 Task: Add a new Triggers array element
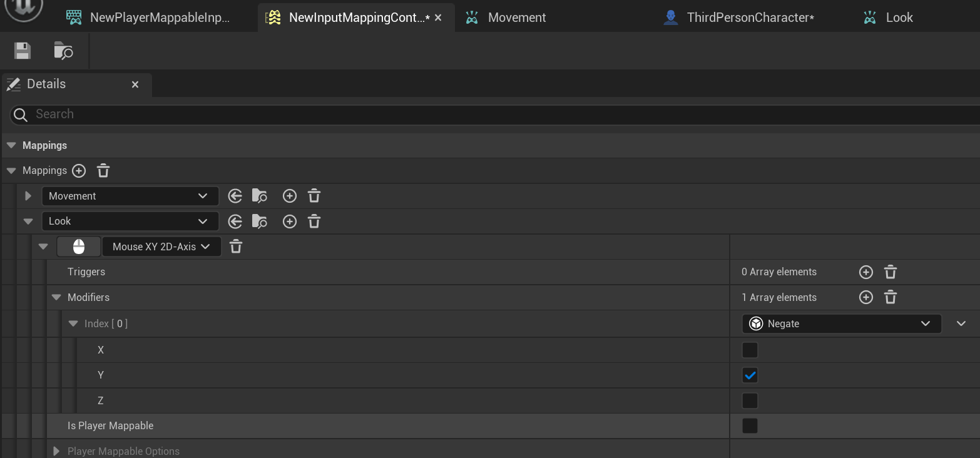click(x=866, y=272)
